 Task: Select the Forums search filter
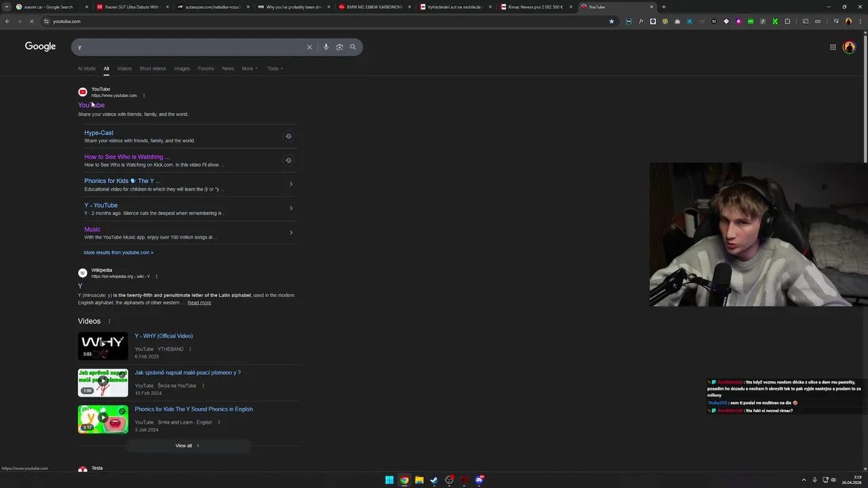point(205,68)
